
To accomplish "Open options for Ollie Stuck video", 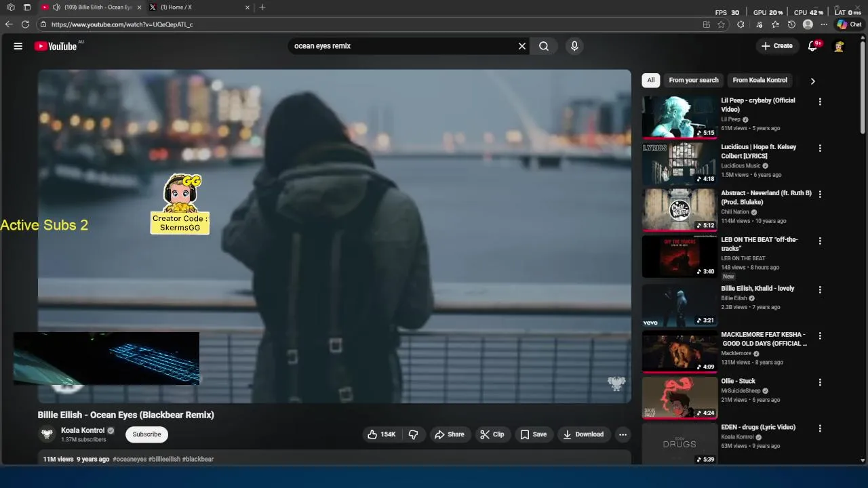I will click(x=820, y=382).
